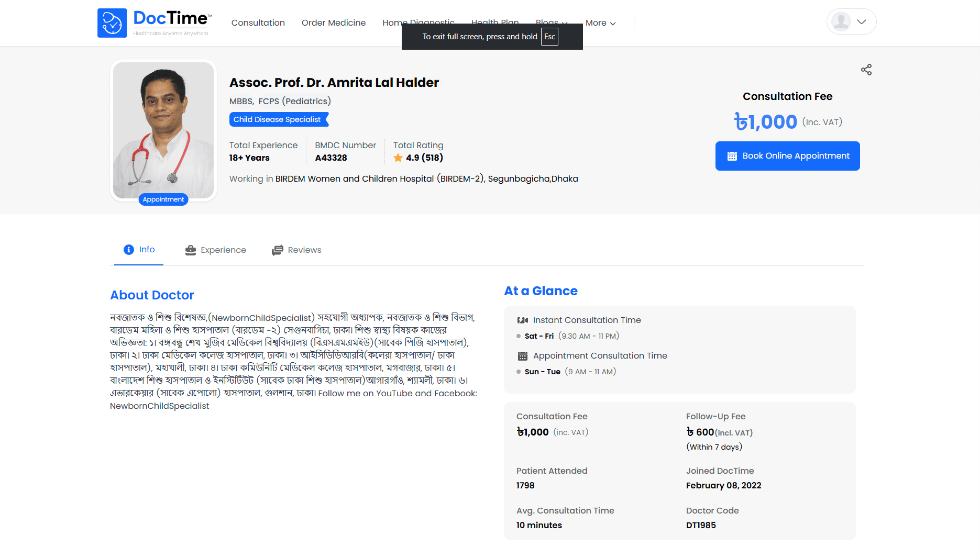The image size is (980, 558).
Task: Click the Appointment badge under photo
Action: tap(163, 199)
